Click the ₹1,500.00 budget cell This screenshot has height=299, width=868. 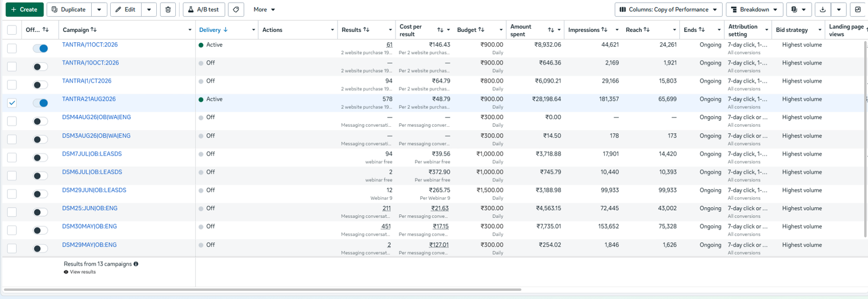click(x=490, y=191)
